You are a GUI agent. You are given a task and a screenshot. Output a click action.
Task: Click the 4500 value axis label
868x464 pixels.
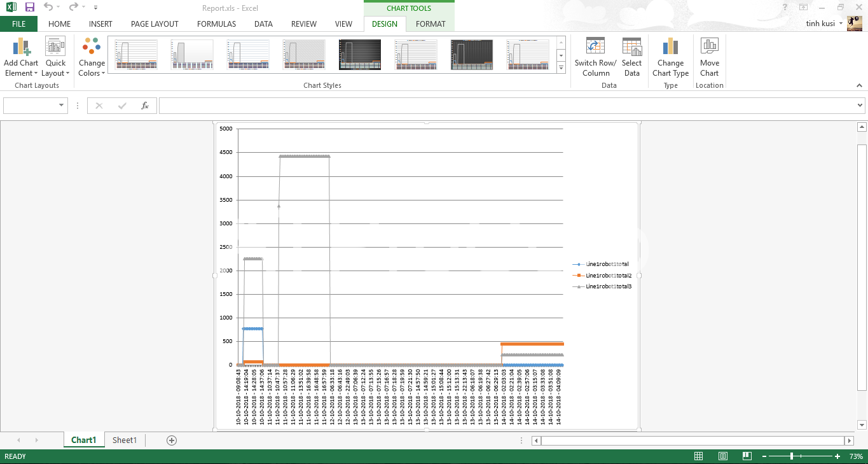(226, 153)
